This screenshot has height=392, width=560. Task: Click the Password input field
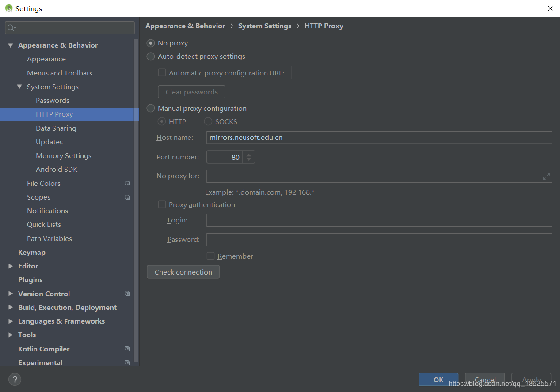click(379, 240)
